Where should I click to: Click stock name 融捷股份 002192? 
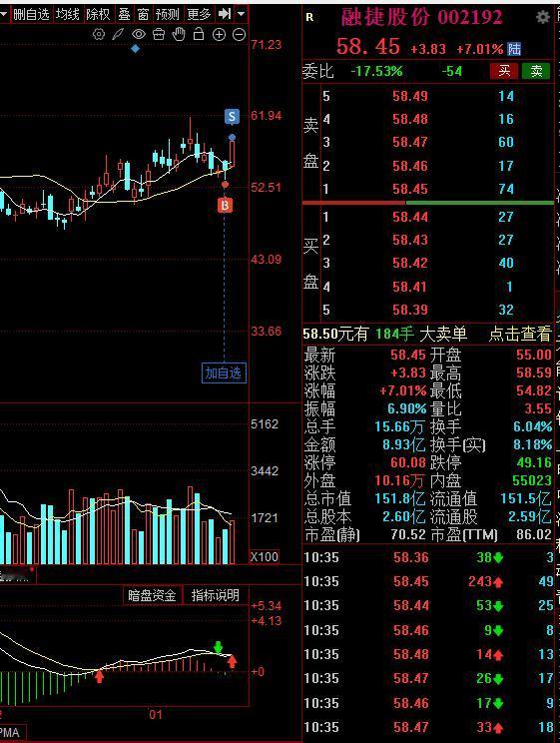(x=421, y=18)
